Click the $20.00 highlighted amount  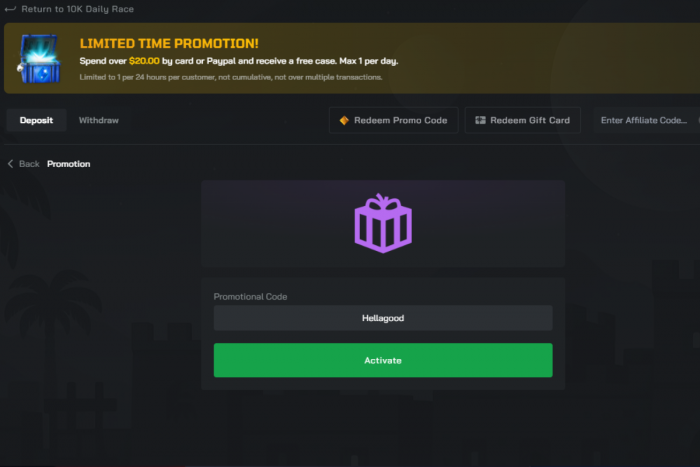point(144,61)
